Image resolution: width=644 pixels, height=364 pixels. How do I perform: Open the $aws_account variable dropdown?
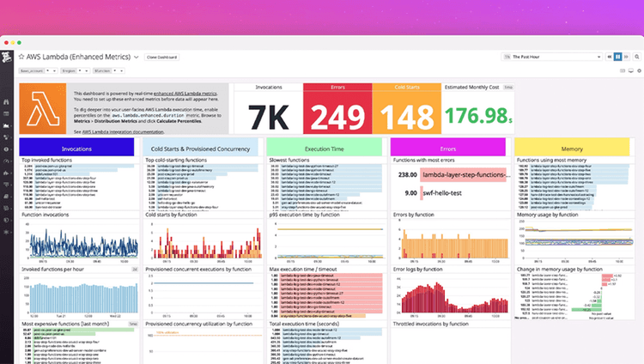click(x=38, y=70)
